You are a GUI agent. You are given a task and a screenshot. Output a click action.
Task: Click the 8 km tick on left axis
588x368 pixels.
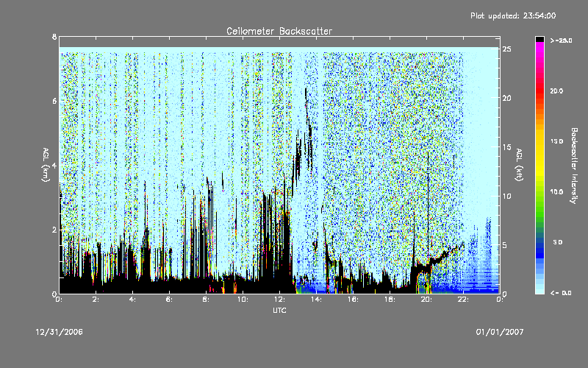(x=54, y=37)
